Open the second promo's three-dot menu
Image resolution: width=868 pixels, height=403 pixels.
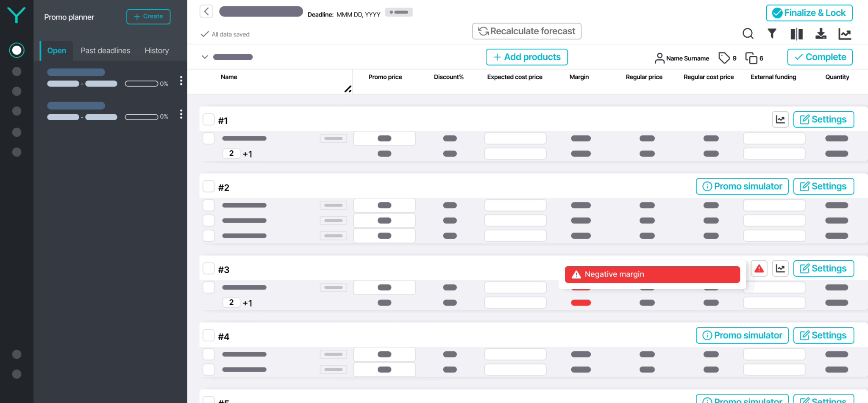pyautogui.click(x=181, y=114)
